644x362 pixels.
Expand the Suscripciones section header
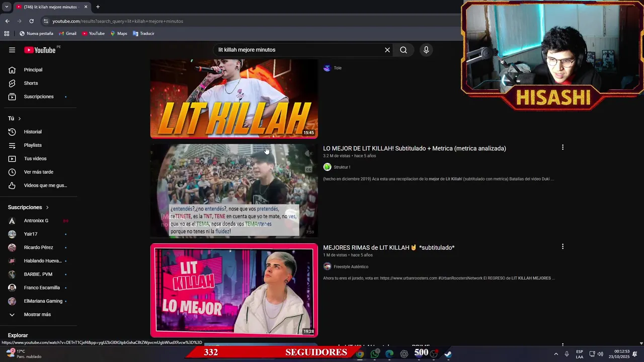(29, 207)
